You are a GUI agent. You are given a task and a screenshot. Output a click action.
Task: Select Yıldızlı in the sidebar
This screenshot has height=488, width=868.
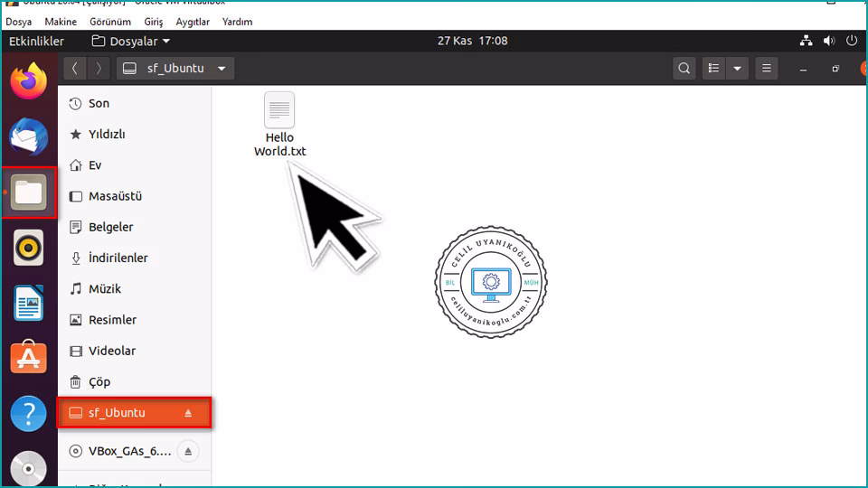coord(135,135)
